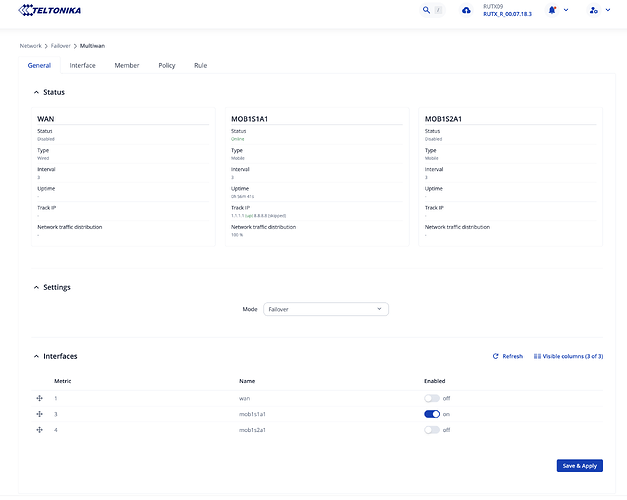Click the firmware cloud upload icon

(x=466, y=11)
